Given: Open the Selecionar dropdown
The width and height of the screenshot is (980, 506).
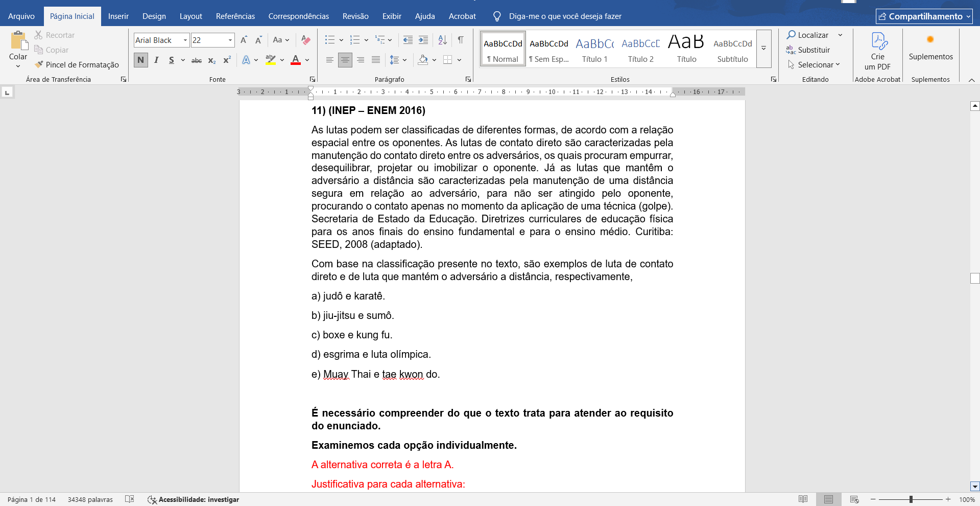Looking at the screenshot, I should coord(814,64).
